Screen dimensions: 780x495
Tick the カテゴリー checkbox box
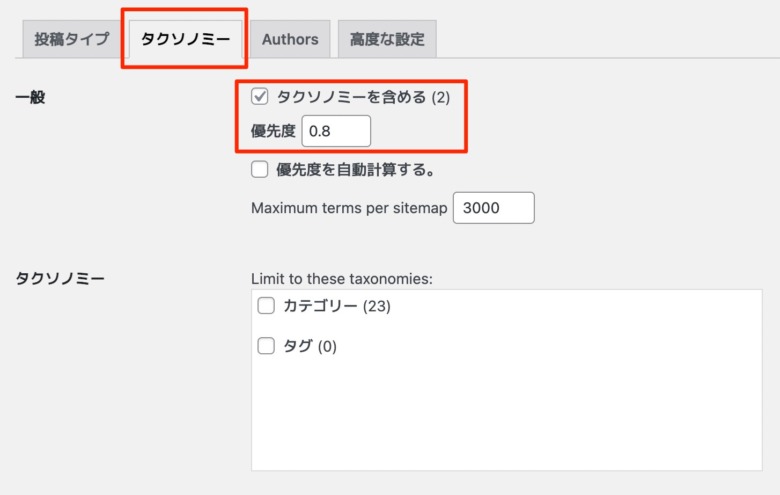point(266,305)
